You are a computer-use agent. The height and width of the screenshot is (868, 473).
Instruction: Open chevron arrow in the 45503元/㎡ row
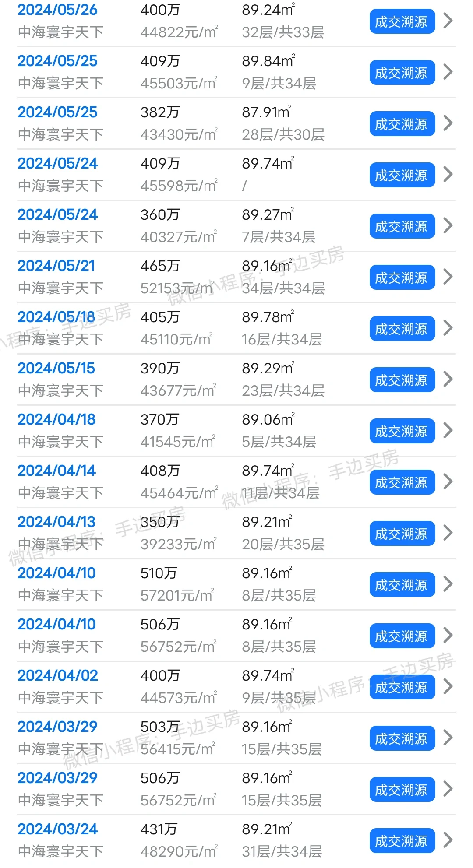click(448, 72)
